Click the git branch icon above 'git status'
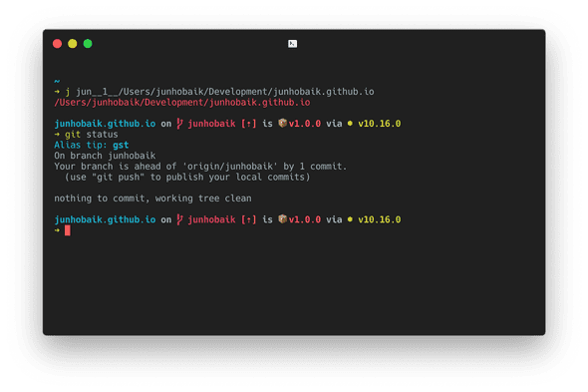The width and height of the screenshot is (588, 392). click(180, 124)
